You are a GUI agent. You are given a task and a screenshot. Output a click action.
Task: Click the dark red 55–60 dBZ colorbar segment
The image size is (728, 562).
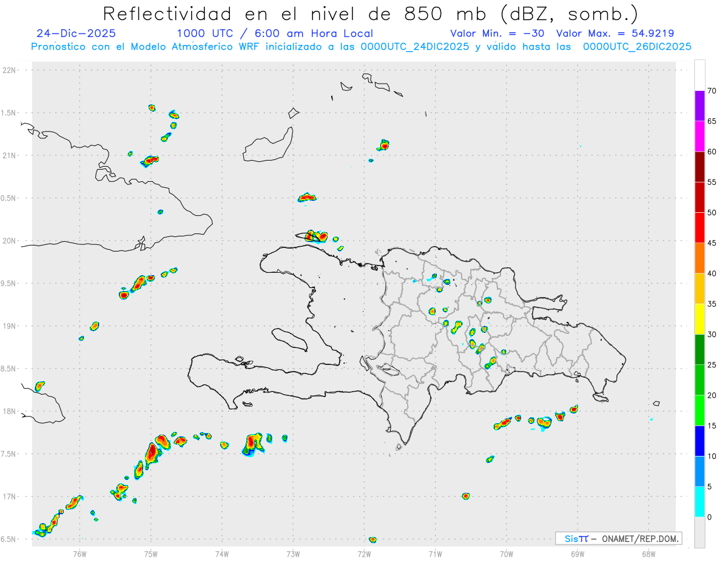[x=699, y=167]
